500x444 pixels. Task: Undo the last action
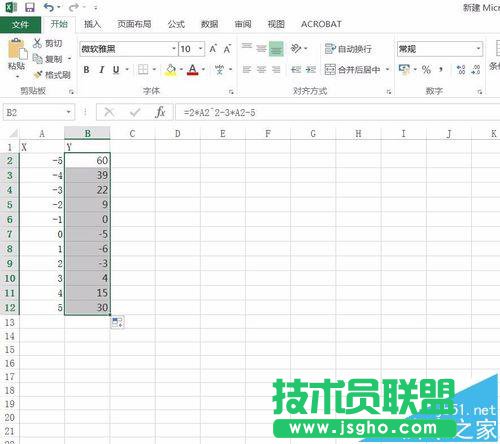49,7
